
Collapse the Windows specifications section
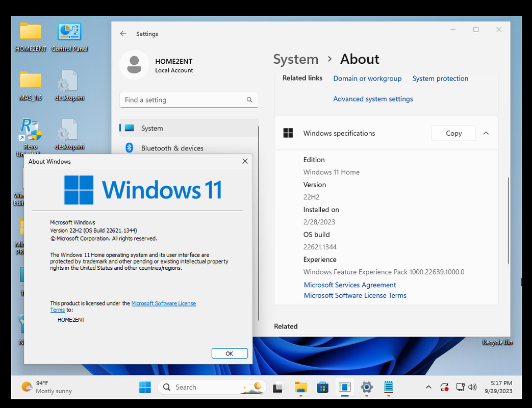click(486, 133)
